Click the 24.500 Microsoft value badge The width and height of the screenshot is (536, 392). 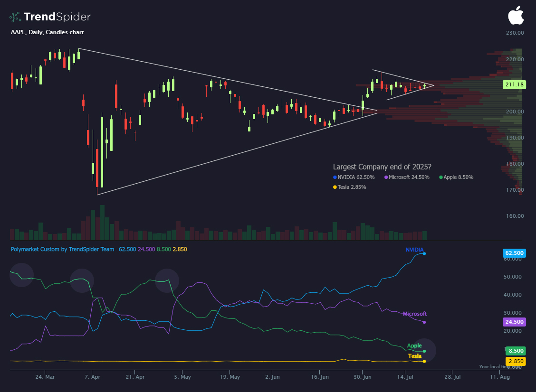[x=514, y=322]
